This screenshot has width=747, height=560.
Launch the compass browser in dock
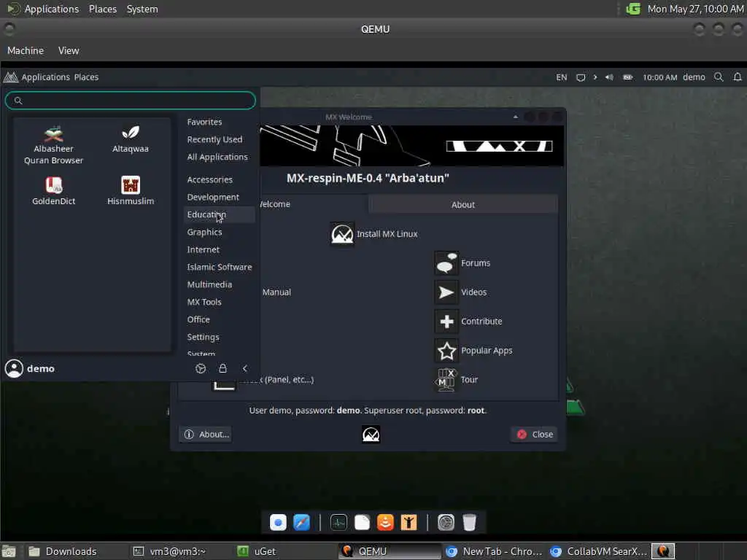point(301,522)
